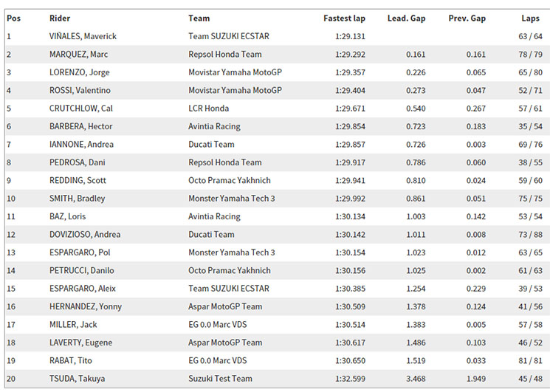Click the Prev. Gap column header
Viewport: 550px width, 392px height.
tap(467, 18)
